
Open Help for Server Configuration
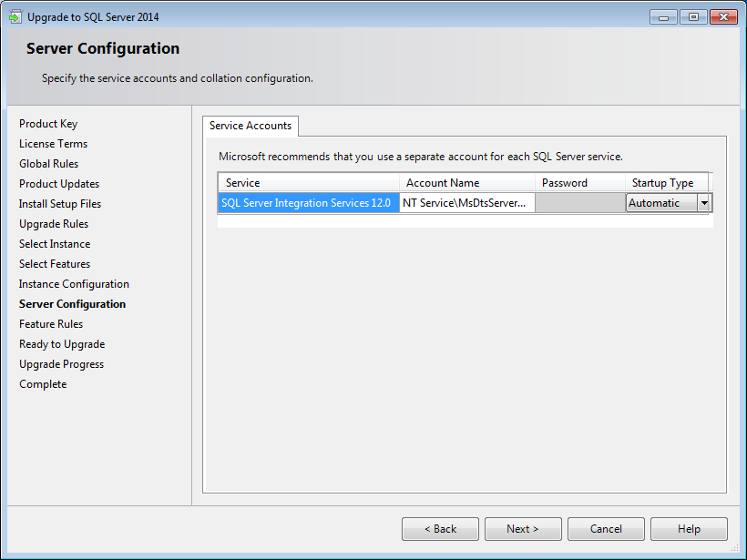click(689, 528)
